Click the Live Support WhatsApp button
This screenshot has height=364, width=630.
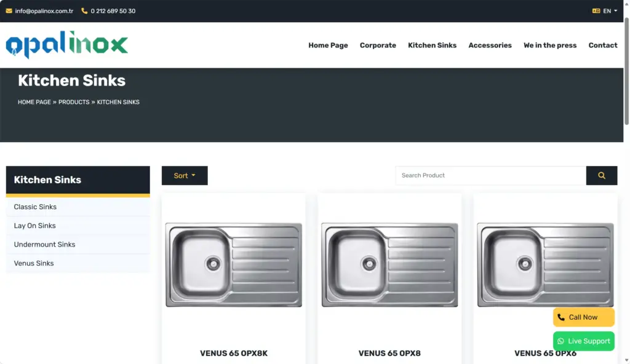583,341
